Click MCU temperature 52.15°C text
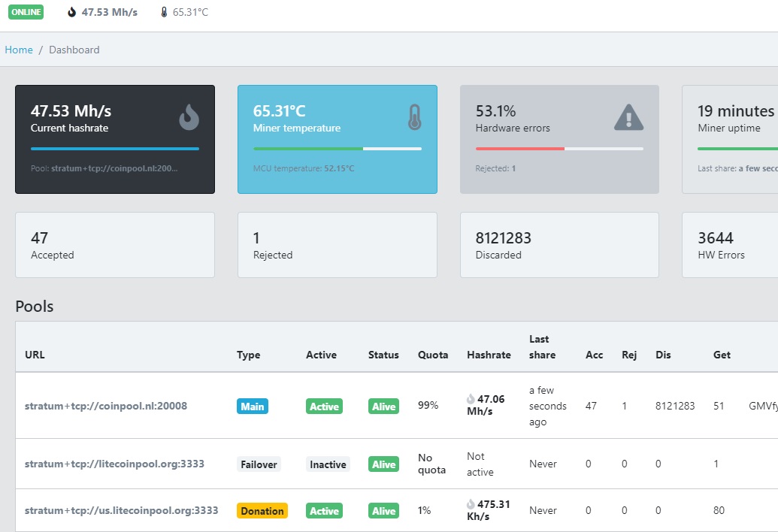Screen dimensions: 778x532 [x=304, y=168]
